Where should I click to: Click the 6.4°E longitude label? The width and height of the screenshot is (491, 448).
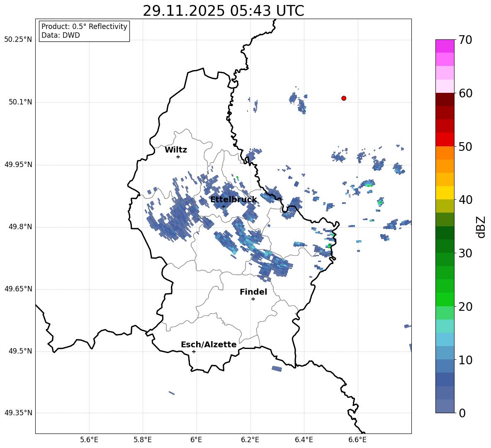pos(304,440)
